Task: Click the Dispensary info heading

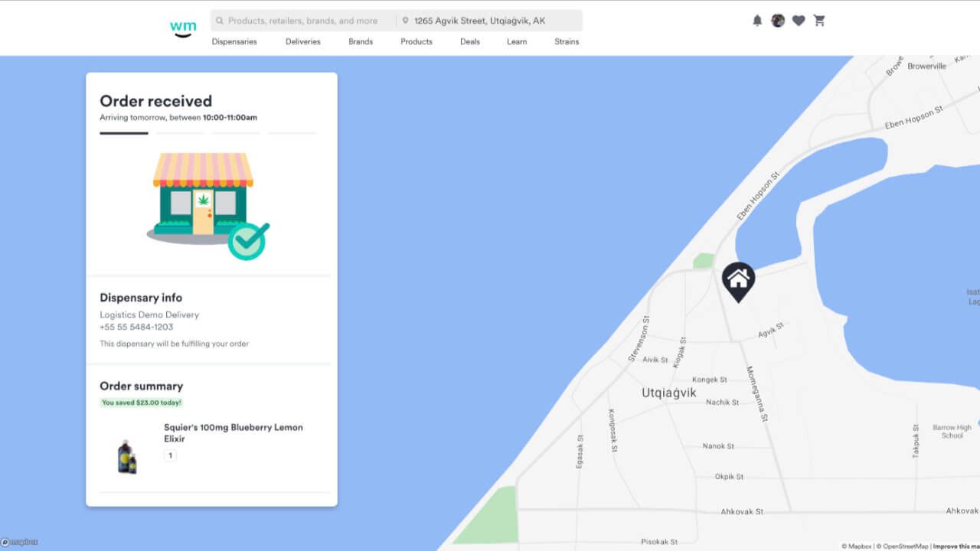Action: tap(141, 298)
